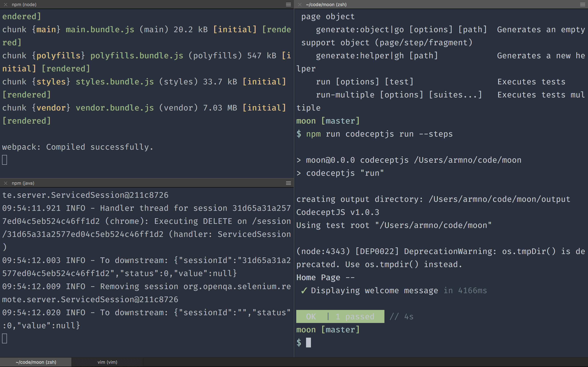Switch to the vim (vim) tab
The image size is (588, 367).
point(107,362)
